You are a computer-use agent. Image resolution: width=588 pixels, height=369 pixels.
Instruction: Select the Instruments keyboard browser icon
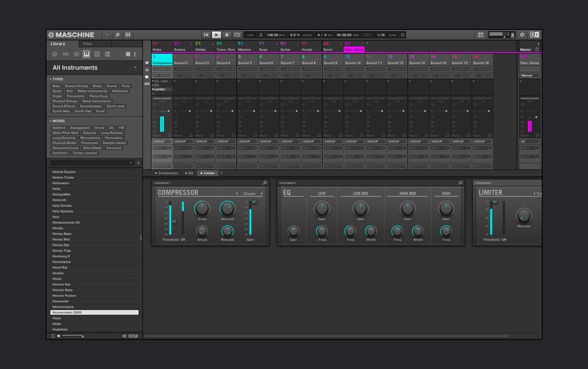click(86, 54)
